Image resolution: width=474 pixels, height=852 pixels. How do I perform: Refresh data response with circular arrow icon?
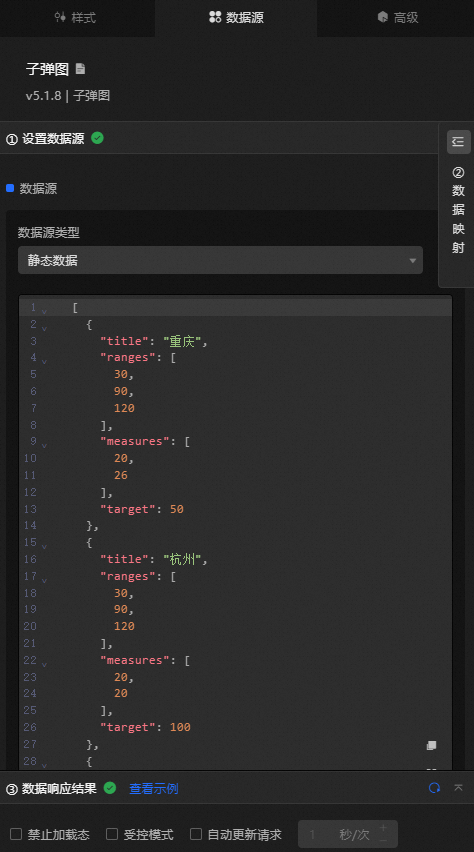point(434,788)
